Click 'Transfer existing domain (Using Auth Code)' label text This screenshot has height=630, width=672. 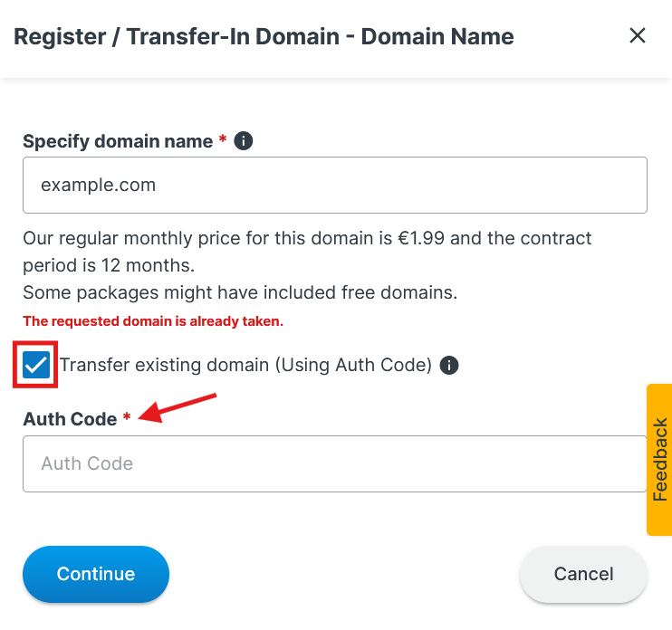coord(245,365)
